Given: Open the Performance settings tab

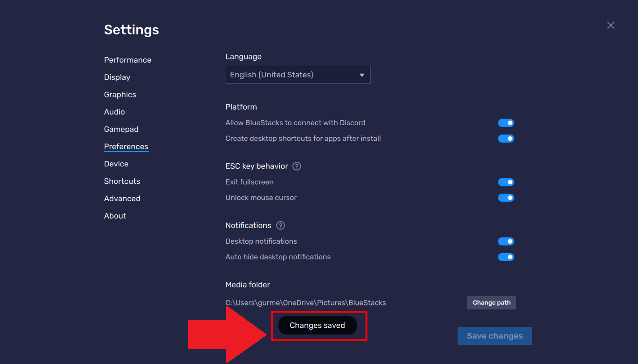Looking at the screenshot, I should point(128,60).
